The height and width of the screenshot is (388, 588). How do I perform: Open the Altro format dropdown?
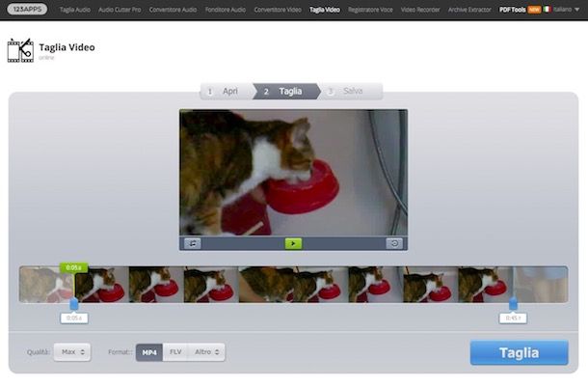(206, 352)
